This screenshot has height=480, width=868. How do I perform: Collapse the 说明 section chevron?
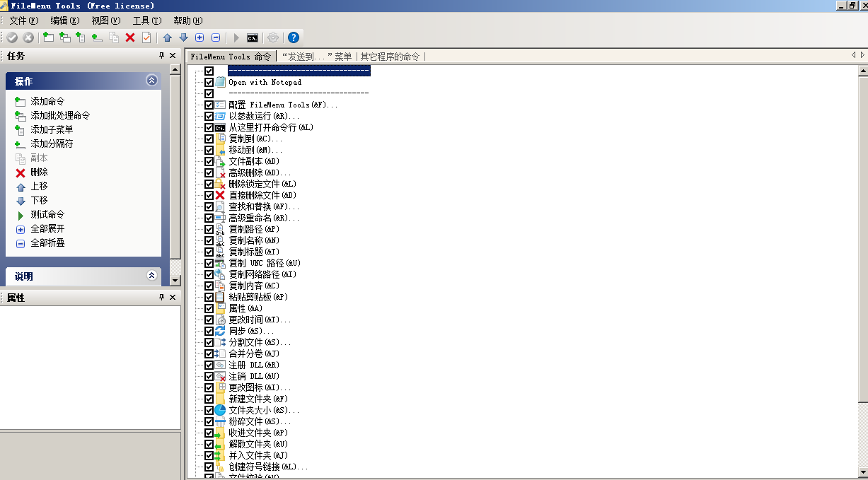click(x=151, y=276)
